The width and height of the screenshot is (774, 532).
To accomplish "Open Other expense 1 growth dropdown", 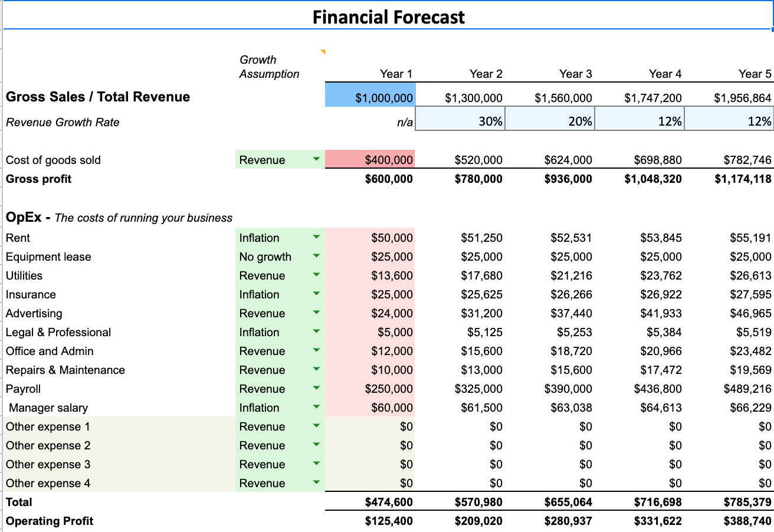I will (316, 426).
